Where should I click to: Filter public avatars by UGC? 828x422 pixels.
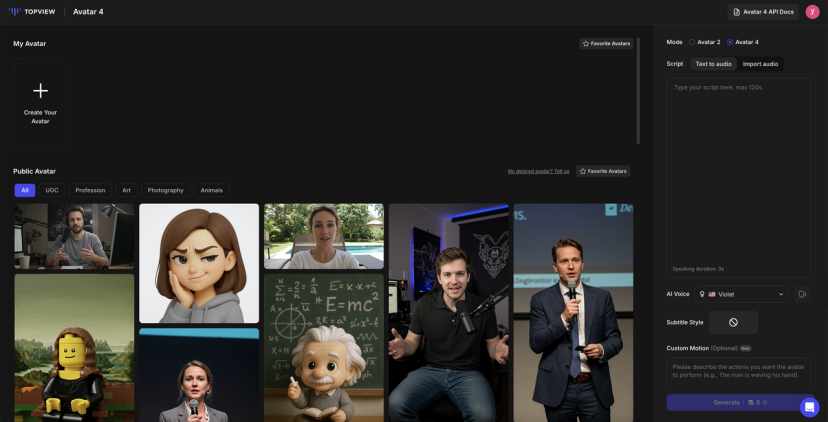click(52, 190)
